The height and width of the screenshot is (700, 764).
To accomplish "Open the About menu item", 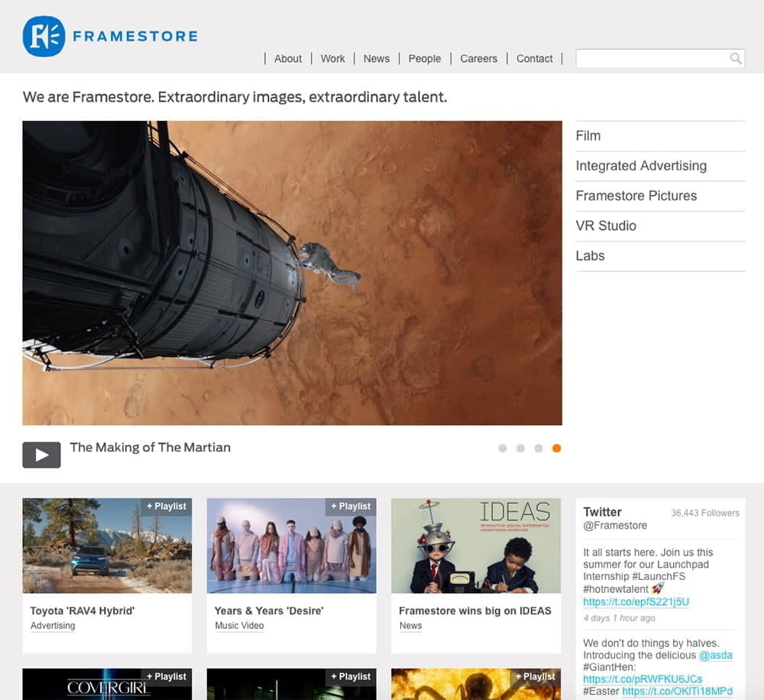I will tap(288, 59).
